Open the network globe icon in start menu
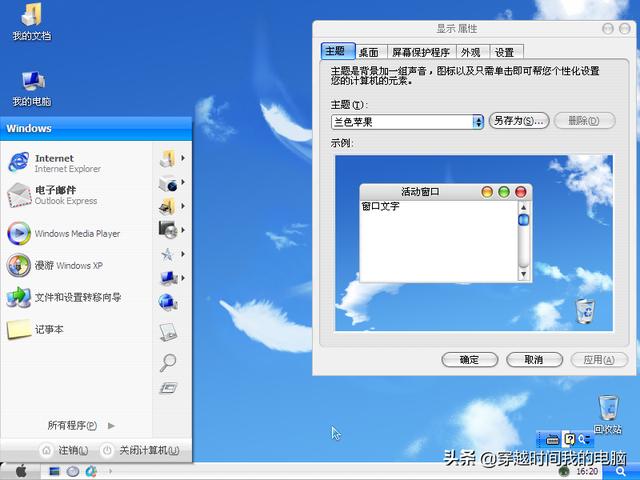This screenshot has height=480, width=640. click(167, 302)
